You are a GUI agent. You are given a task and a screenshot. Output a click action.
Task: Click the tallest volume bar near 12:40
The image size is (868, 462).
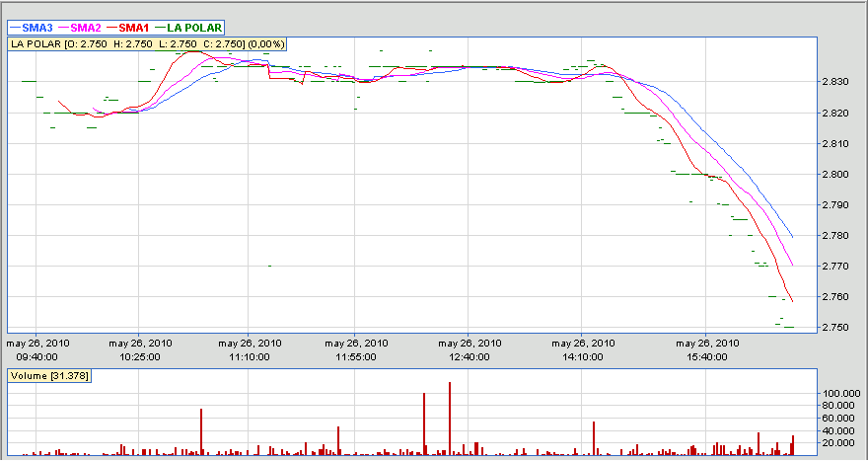(450, 419)
